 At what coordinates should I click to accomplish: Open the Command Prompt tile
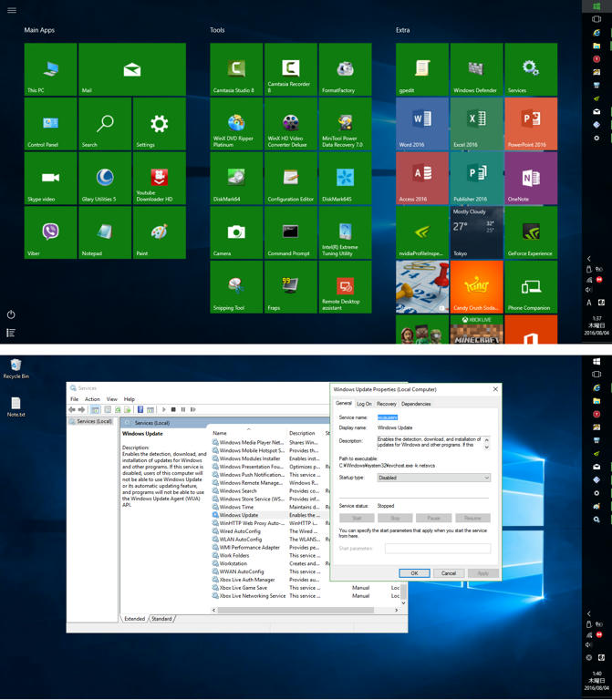[x=290, y=232]
